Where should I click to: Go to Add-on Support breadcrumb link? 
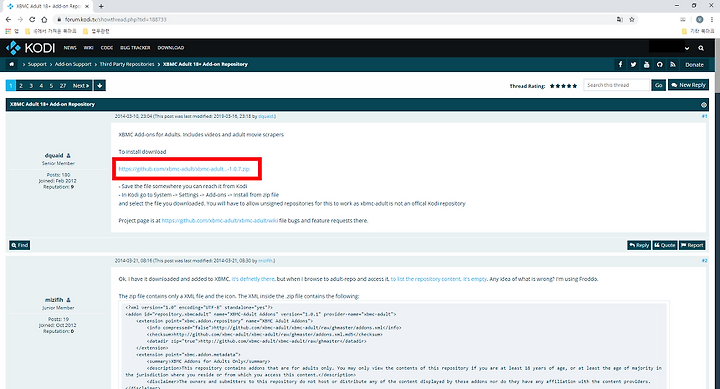point(73,64)
